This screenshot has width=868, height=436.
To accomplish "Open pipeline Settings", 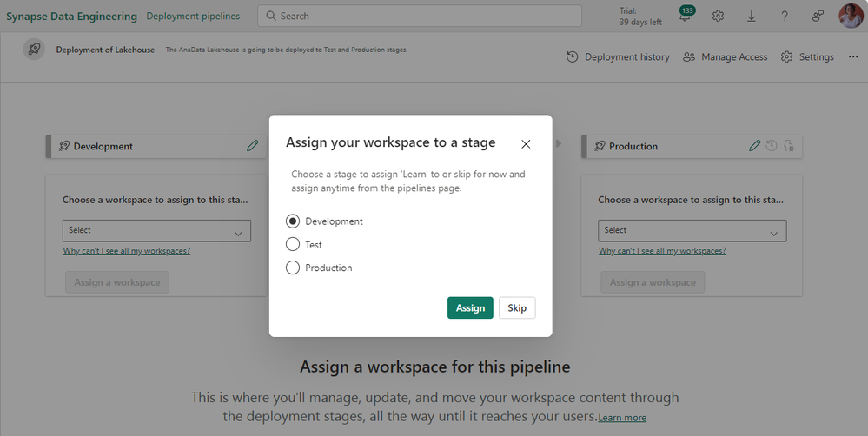I will (808, 56).
